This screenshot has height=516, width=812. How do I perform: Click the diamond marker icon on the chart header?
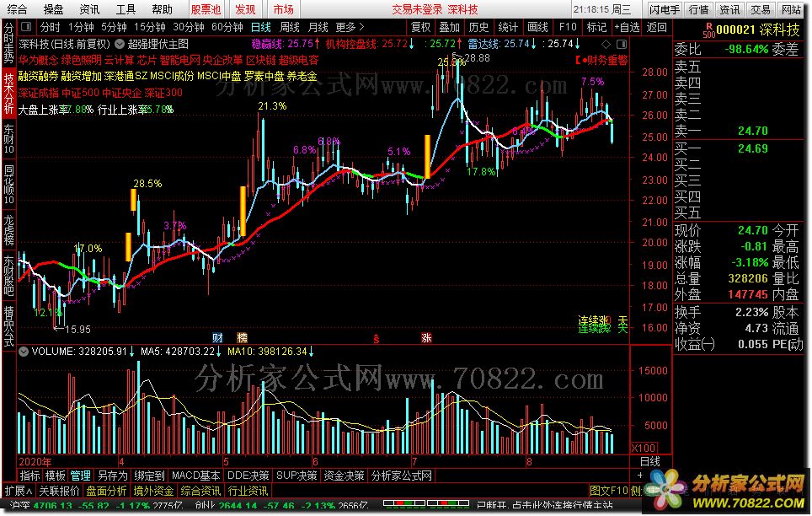pyautogui.click(x=606, y=44)
